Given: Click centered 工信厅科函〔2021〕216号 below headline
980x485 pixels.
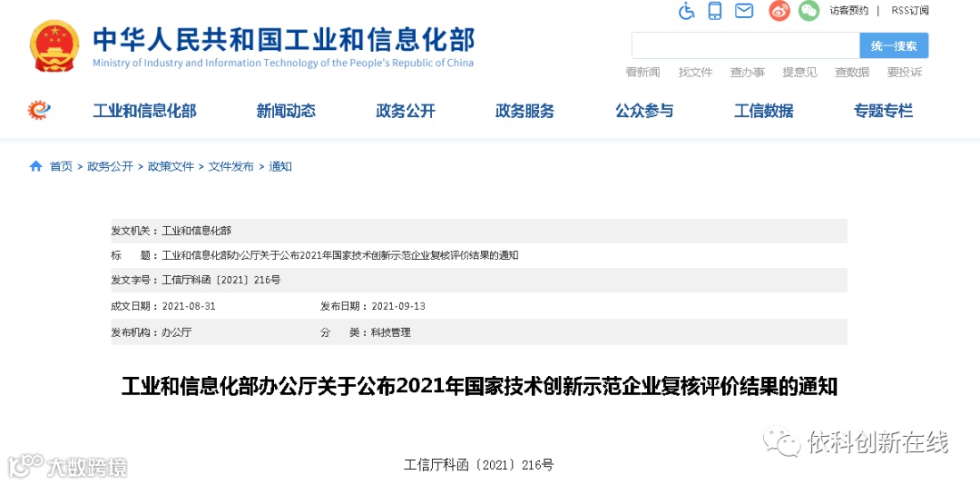Looking at the screenshot, I should point(479,465).
